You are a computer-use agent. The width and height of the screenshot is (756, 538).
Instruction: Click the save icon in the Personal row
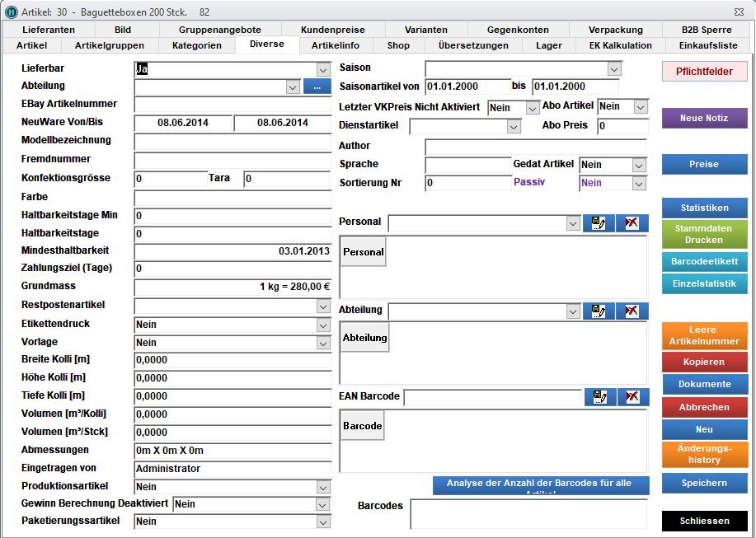coord(599,223)
